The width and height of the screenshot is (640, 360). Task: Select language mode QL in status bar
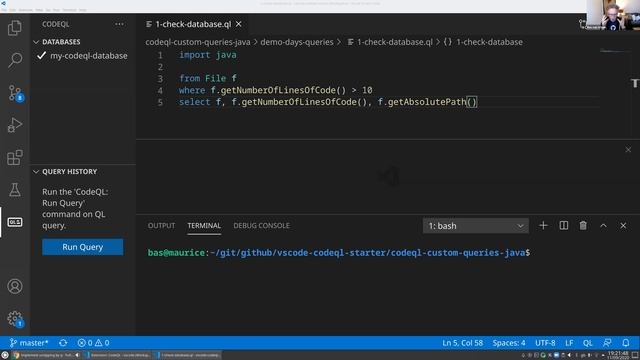tap(587, 343)
